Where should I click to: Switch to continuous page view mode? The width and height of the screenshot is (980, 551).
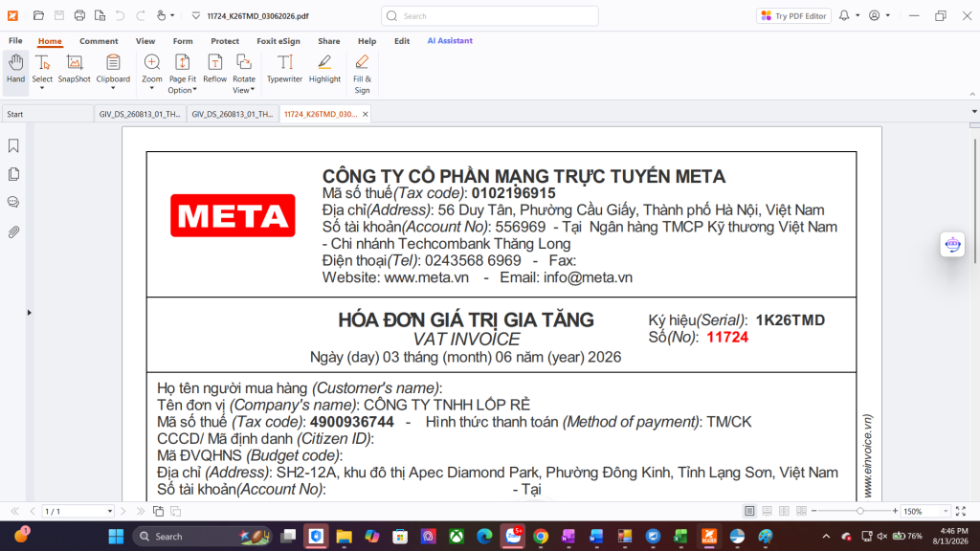[x=767, y=511]
